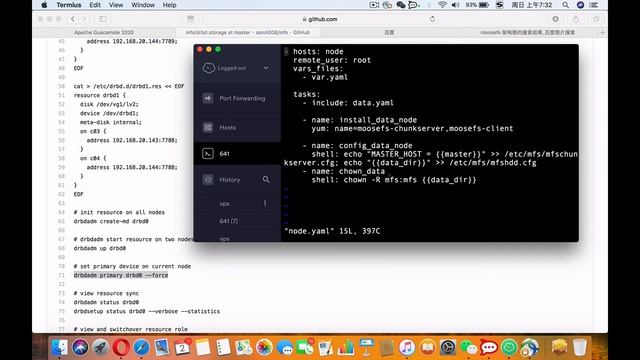640x360 pixels.
Task: Open the Window menu
Action: coord(143,5)
